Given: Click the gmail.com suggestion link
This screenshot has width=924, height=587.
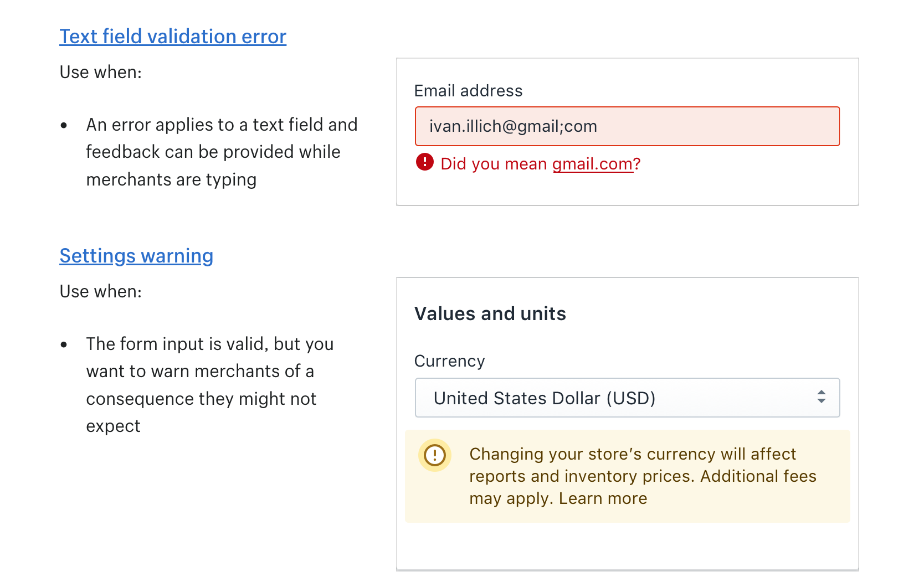Looking at the screenshot, I should pos(593,164).
